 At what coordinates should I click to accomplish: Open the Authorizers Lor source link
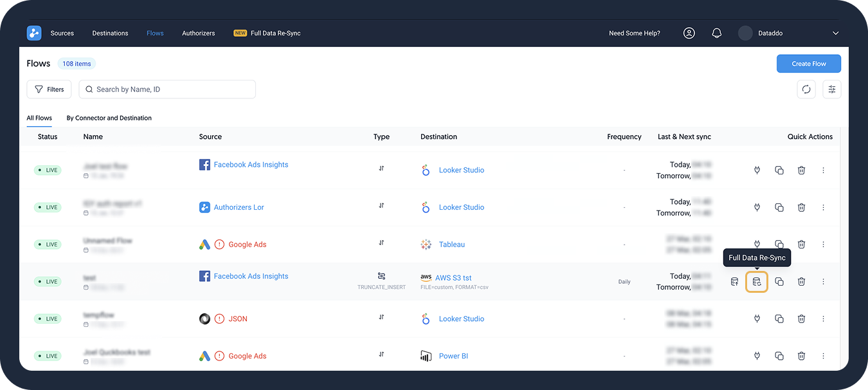239,207
